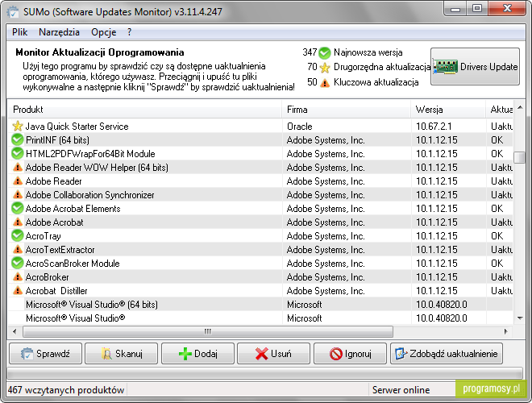Click green check icon of AcroScanBroker Module
532x403 pixels.
pos(17,264)
